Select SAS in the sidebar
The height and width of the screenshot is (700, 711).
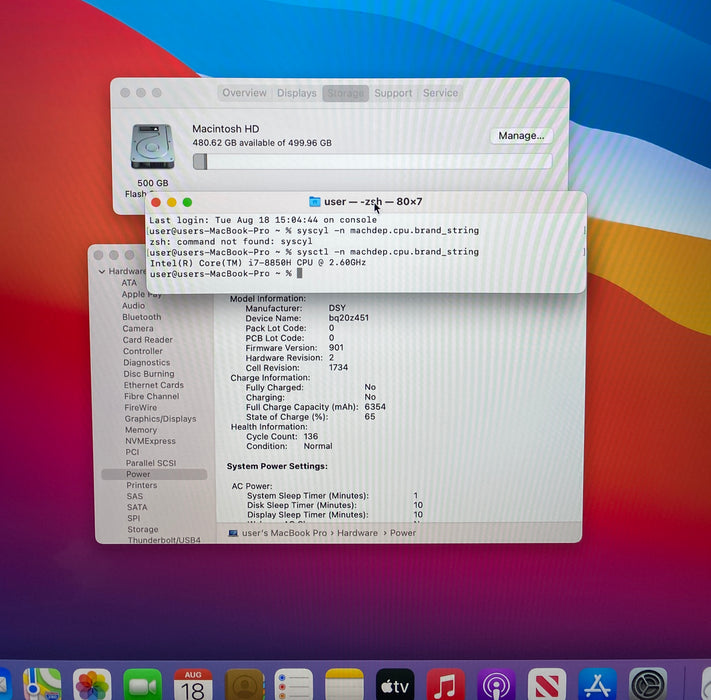[135, 496]
